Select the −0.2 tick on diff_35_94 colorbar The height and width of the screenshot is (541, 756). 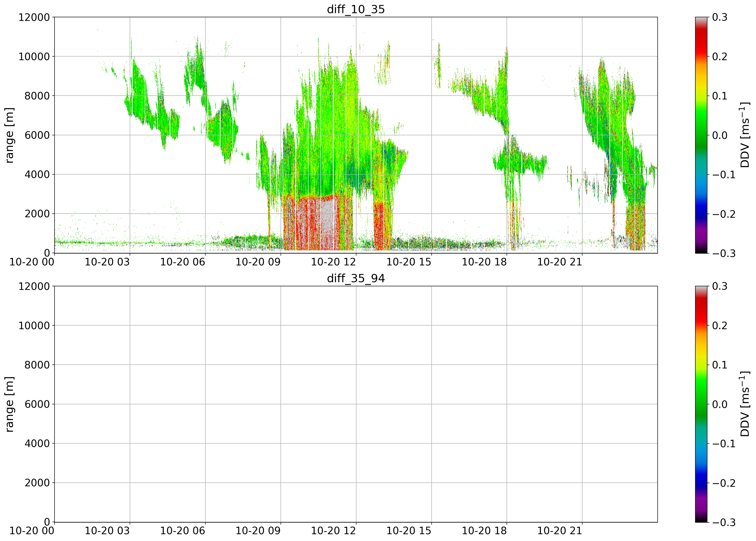(x=724, y=483)
